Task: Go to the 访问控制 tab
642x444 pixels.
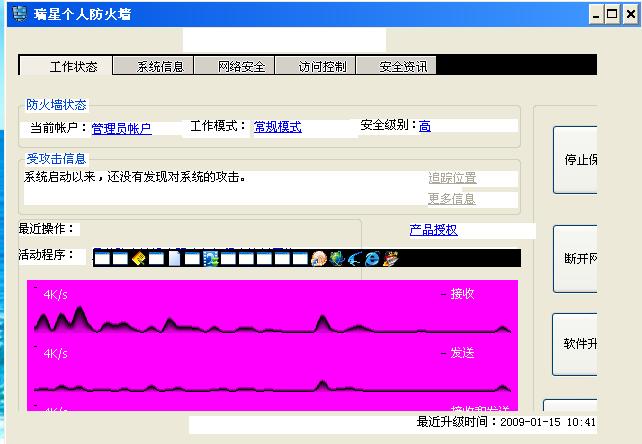Action: [x=315, y=66]
